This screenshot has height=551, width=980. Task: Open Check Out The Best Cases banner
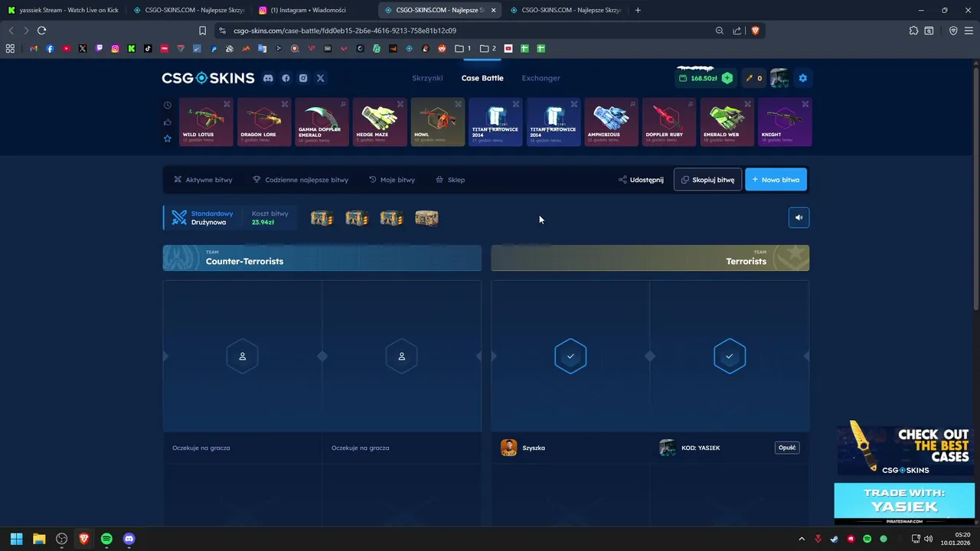click(x=904, y=450)
